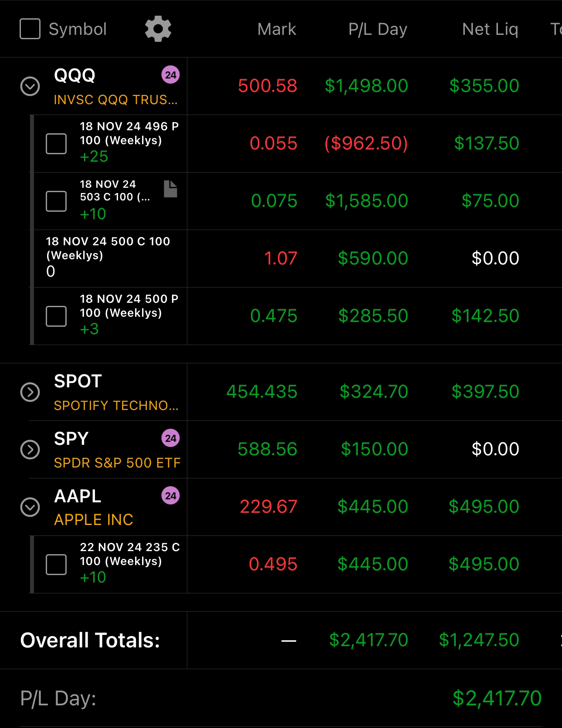This screenshot has width=562, height=728.
Task: Collapse the QQQ position group
Action: click(x=30, y=86)
